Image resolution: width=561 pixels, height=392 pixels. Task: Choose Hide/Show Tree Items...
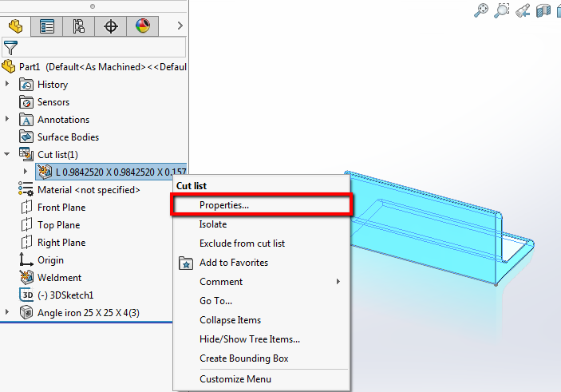tap(262, 339)
